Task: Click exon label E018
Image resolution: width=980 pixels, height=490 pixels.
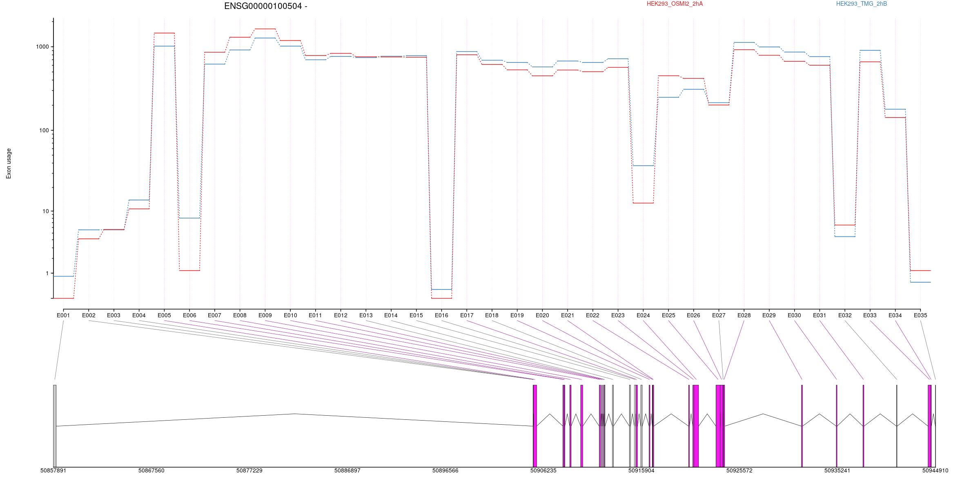Action: 492,315
